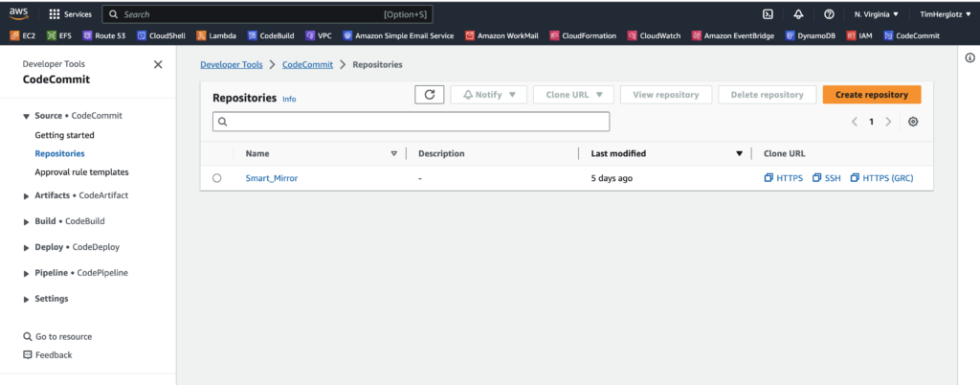Open the TimHerglotz account menu

945,13
